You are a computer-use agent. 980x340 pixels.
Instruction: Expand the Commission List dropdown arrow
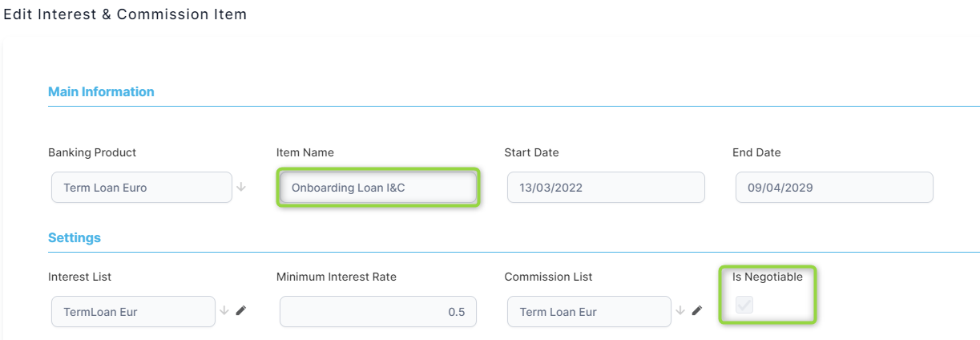tap(681, 311)
